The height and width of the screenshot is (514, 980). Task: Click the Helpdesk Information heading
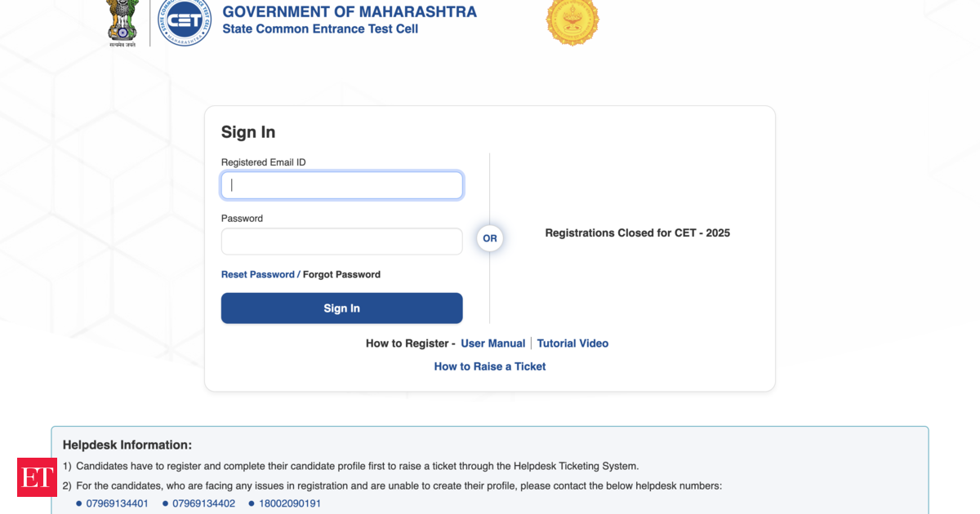click(x=127, y=445)
